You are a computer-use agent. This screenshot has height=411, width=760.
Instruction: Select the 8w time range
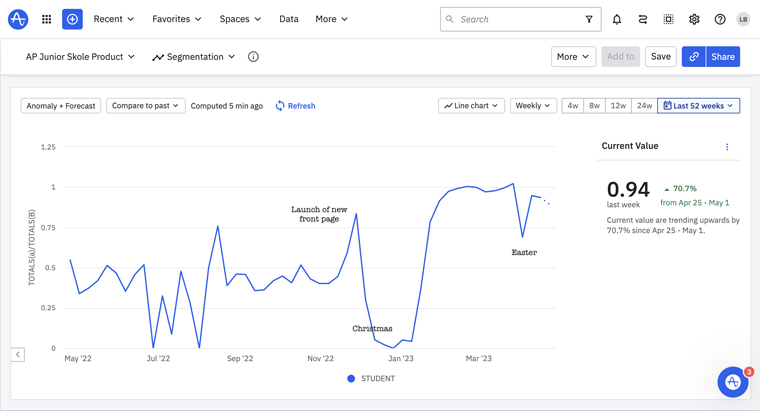tap(594, 106)
